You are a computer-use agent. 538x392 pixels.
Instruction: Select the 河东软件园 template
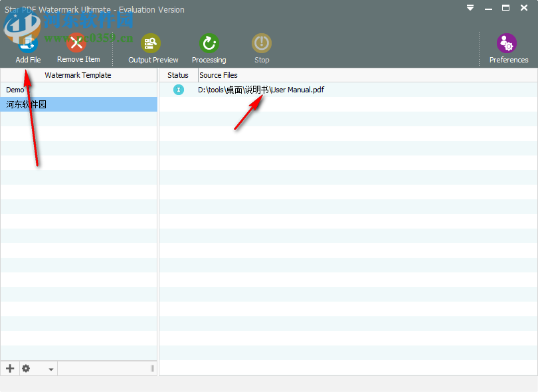79,104
